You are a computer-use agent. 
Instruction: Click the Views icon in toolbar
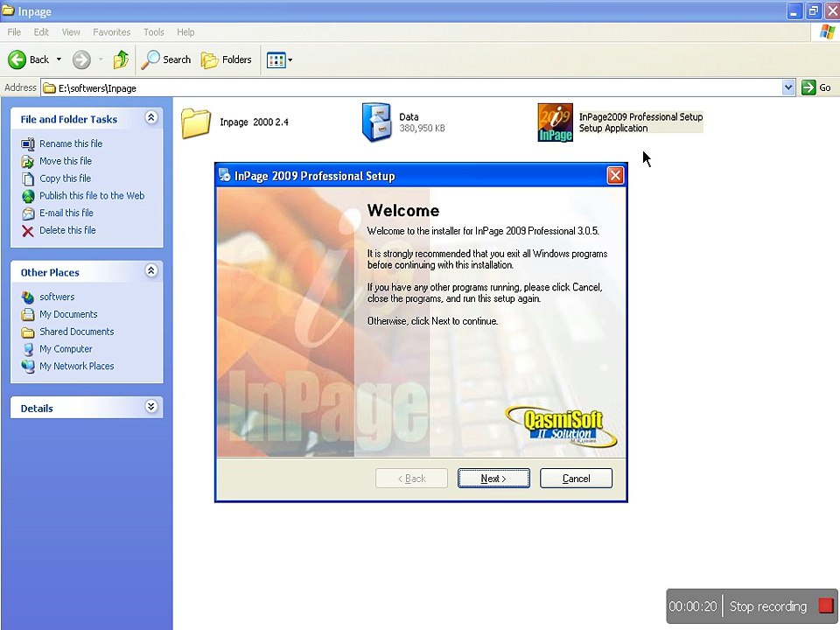pyautogui.click(x=276, y=60)
